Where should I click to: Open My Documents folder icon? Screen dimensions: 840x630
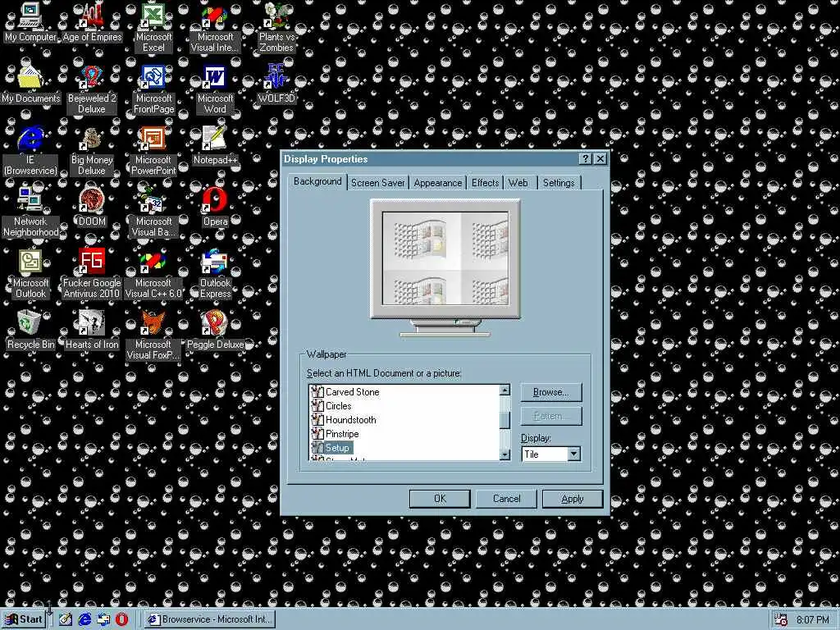pyautogui.click(x=30, y=84)
